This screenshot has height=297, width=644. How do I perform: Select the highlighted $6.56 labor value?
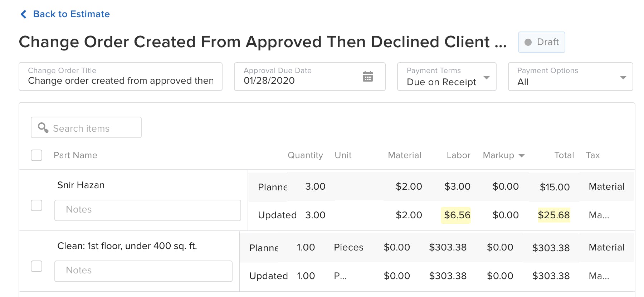457,215
